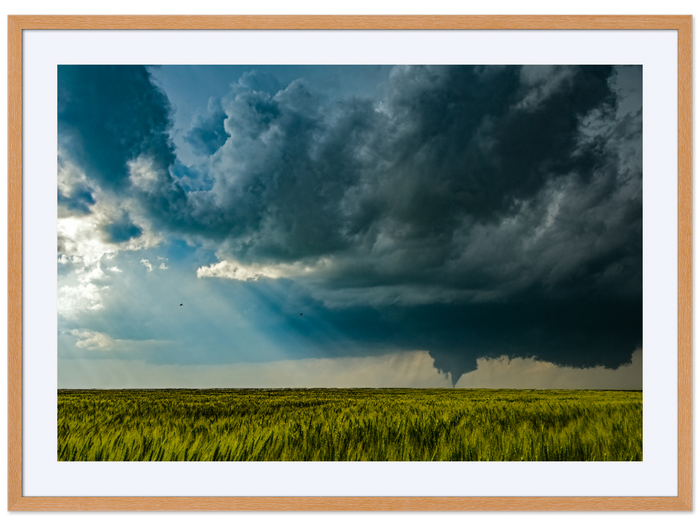Screen dimensions: 700x526
Task: Click the small dark speck in left sky
Action: (181, 305)
